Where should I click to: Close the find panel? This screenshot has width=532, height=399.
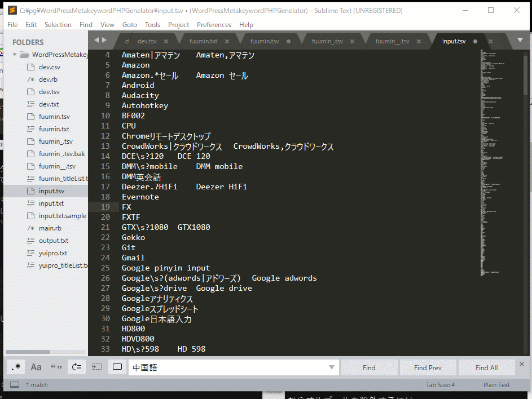522,364
